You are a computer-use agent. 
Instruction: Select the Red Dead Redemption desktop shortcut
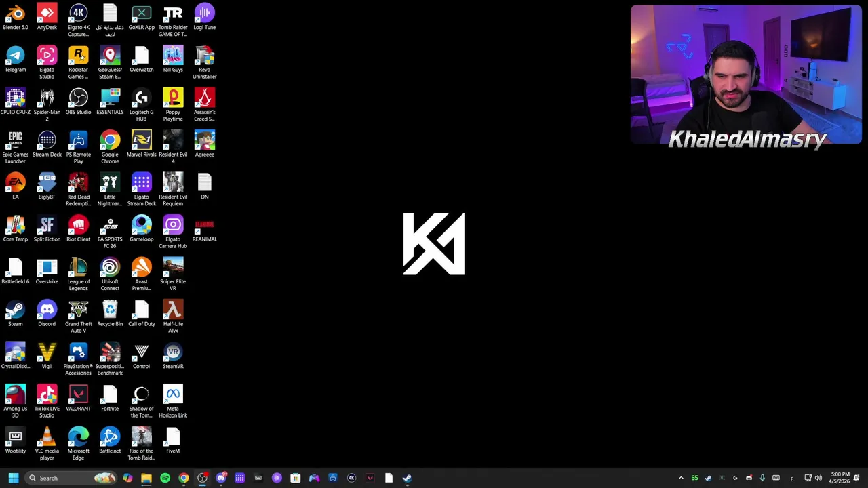click(x=78, y=190)
